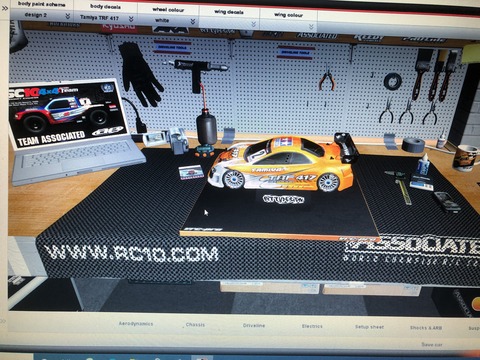Click the 'wheel colour' label
This screenshot has width=480, height=360.
coord(168,10)
